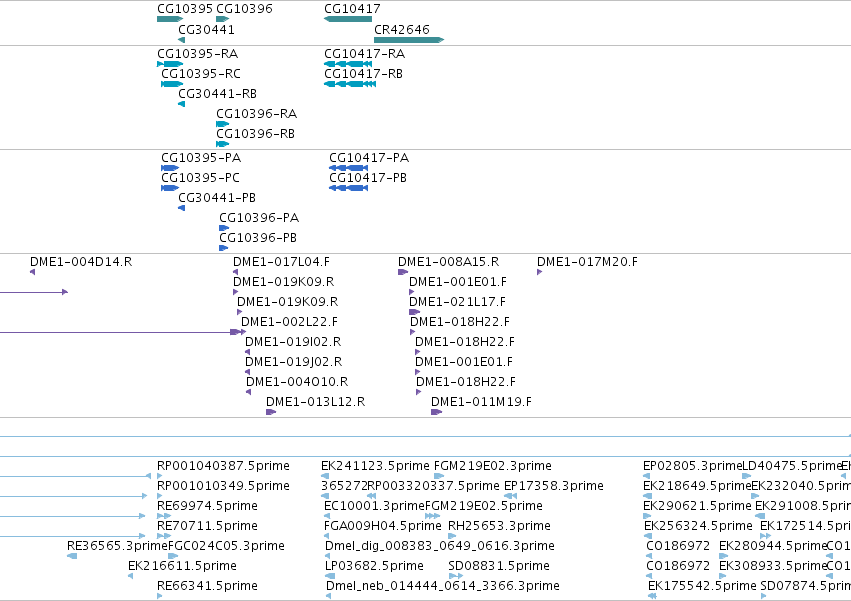Select Dmel_neb_014444_0614_3366.3prime feature
Screen dimensions: 851x601
click(x=442, y=586)
